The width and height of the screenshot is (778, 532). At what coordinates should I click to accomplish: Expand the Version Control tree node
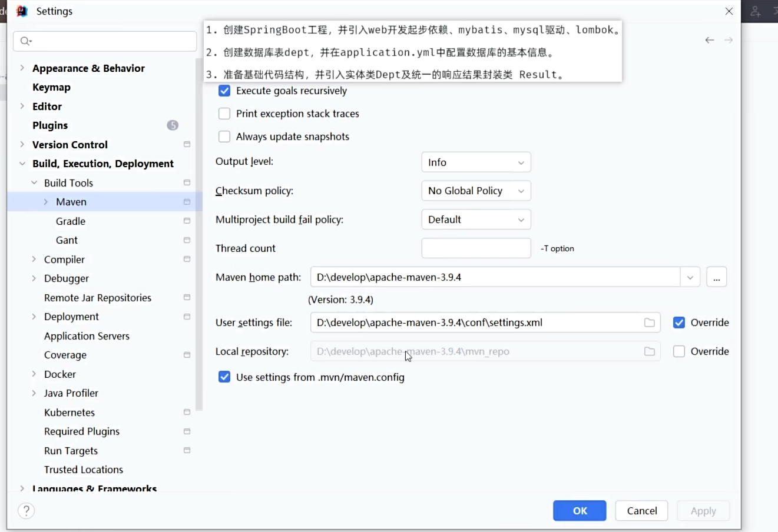tap(22, 144)
